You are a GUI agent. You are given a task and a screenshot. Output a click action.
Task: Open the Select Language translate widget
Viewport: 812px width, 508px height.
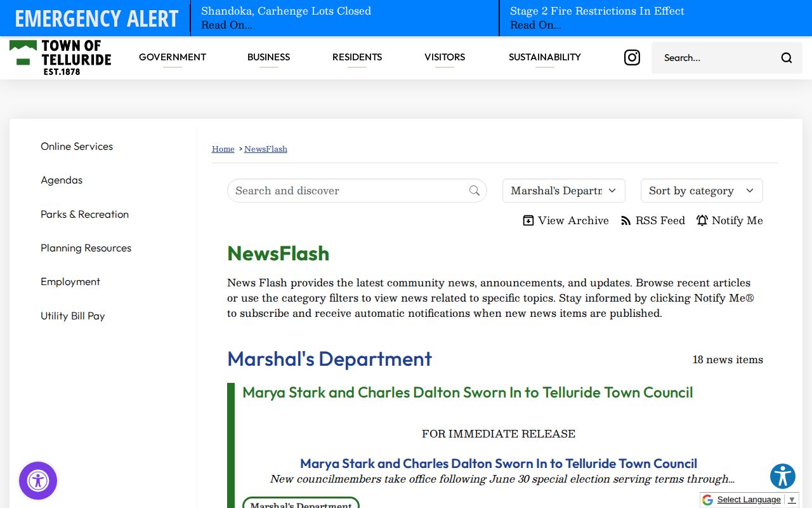click(x=749, y=500)
